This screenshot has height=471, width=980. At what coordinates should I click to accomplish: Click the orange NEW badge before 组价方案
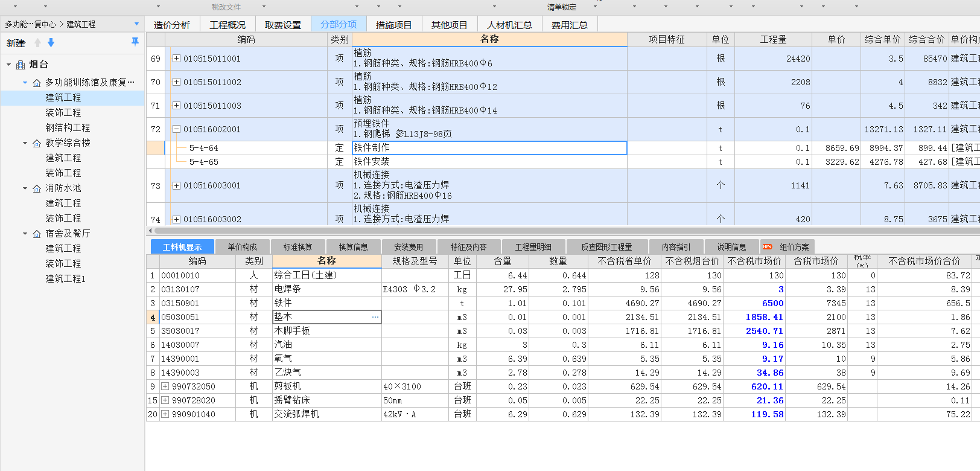click(x=768, y=247)
